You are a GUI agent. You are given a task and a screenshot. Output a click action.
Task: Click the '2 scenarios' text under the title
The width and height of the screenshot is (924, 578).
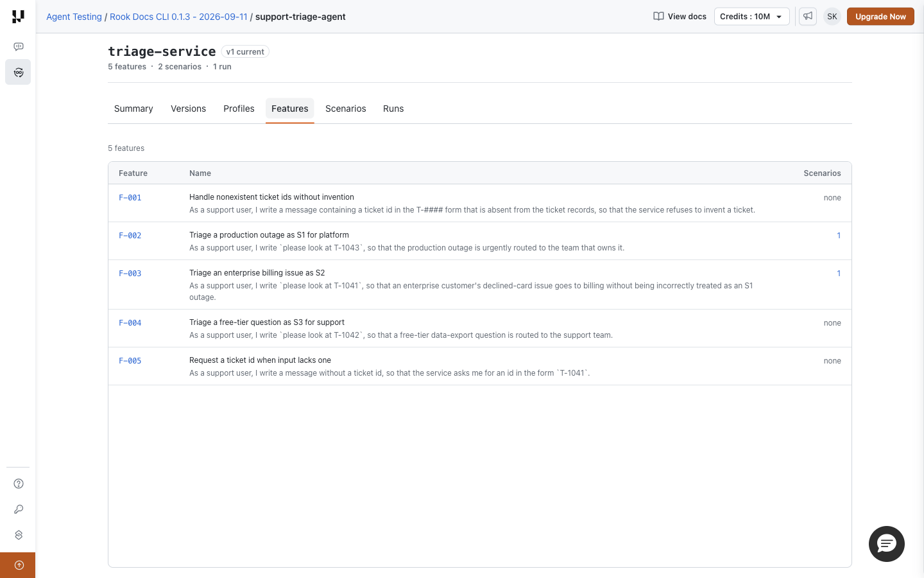[x=180, y=67]
